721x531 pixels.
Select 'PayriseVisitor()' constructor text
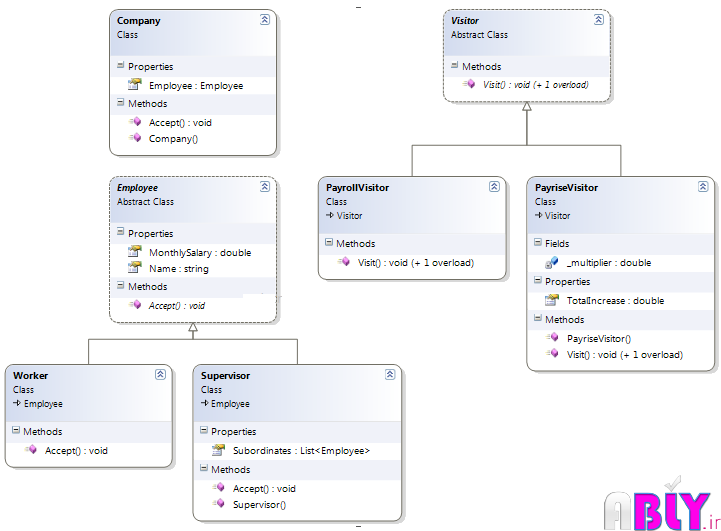[x=599, y=338]
